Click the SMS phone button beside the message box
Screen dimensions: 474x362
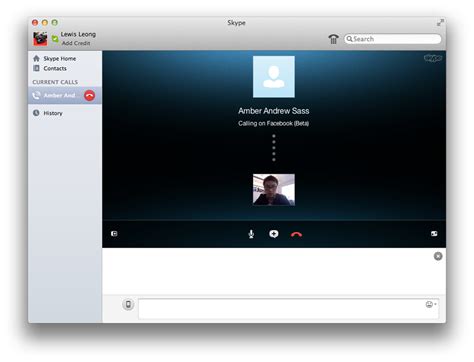pyautogui.click(x=128, y=304)
